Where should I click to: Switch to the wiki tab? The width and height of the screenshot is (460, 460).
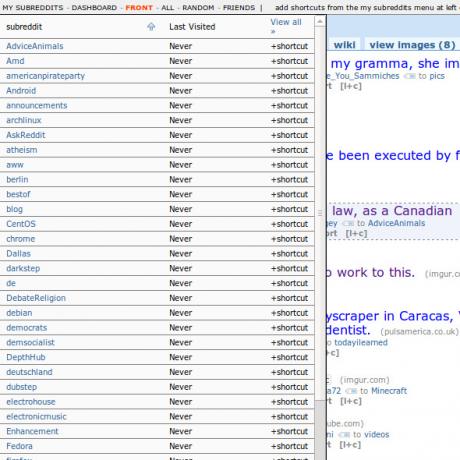click(x=344, y=45)
